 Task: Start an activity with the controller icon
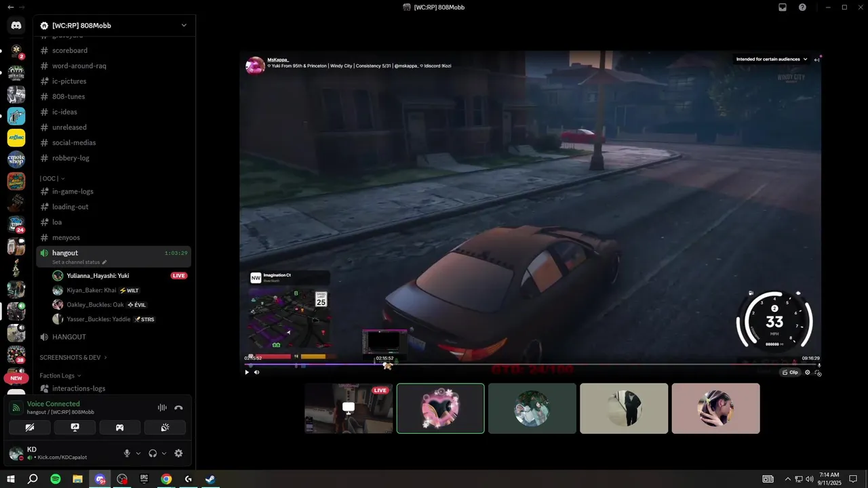[x=119, y=428]
